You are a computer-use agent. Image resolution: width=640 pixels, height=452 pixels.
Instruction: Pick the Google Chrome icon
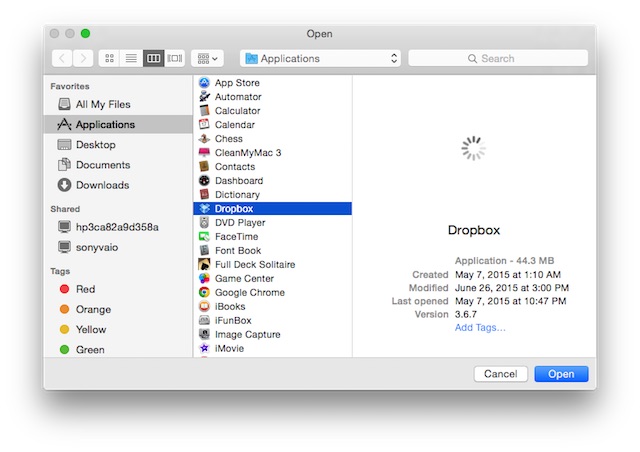tap(204, 293)
